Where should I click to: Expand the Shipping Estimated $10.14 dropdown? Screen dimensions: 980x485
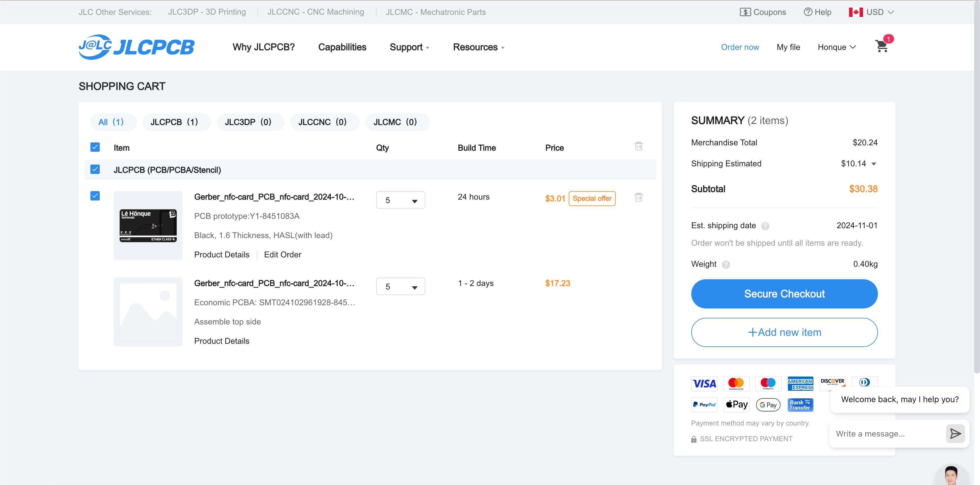[874, 164]
